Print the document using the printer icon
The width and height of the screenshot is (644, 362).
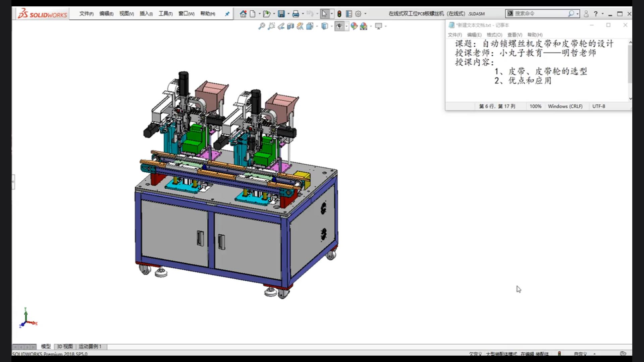[x=296, y=14]
